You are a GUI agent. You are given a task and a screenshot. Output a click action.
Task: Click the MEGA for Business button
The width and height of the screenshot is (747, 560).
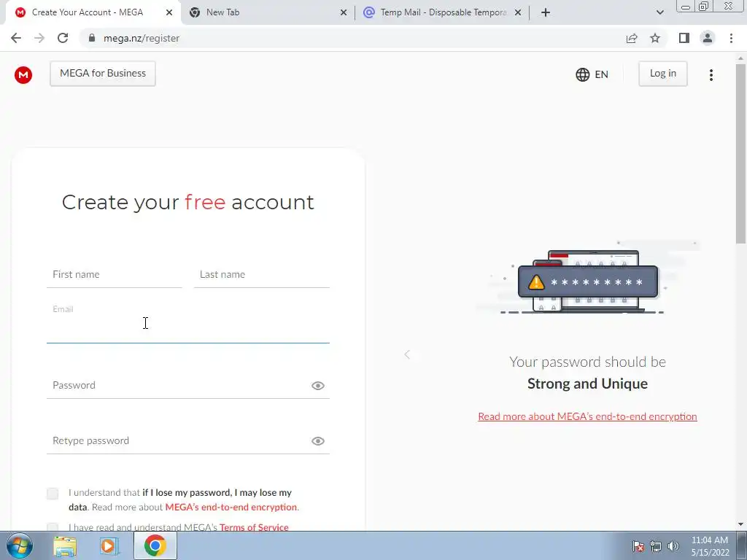103,74
